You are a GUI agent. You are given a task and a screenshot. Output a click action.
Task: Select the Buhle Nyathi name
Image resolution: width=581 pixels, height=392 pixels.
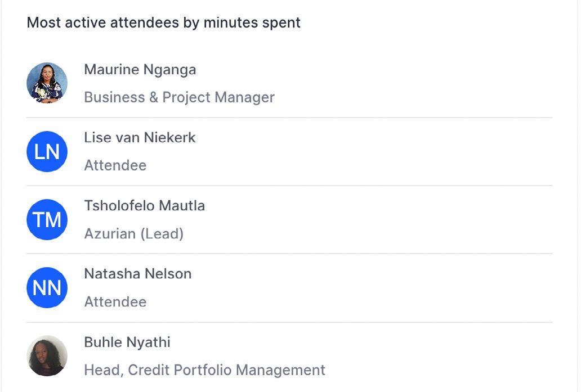(127, 343)
